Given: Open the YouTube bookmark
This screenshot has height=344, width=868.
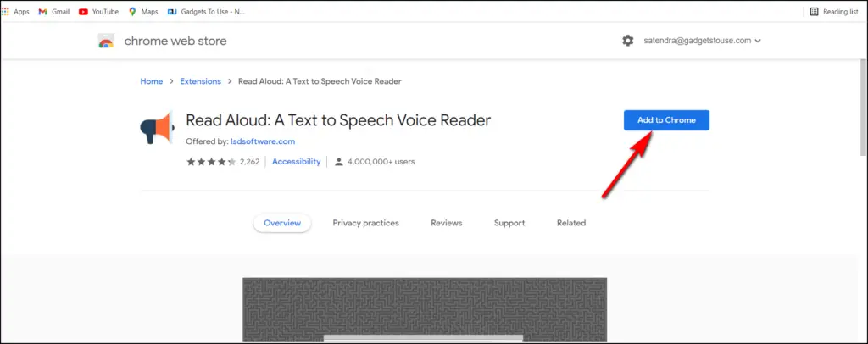Looking at the screenshot, I should coord(99,12).
